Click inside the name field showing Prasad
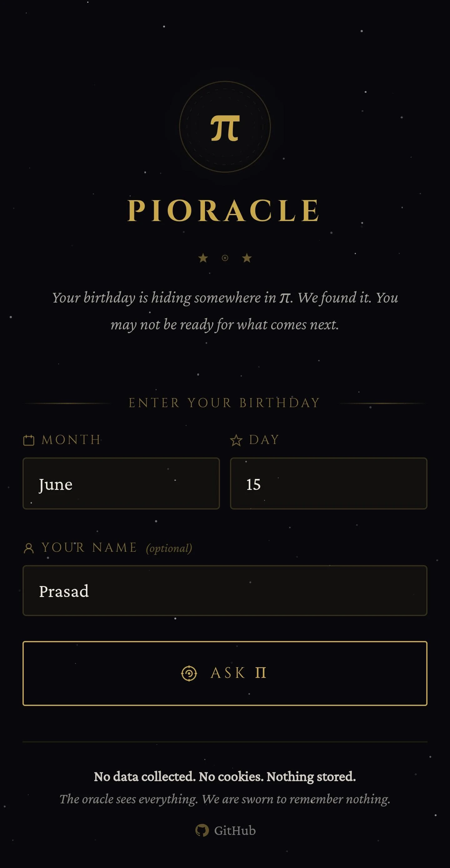Viewport: 450px width, 868px height. 225,591
